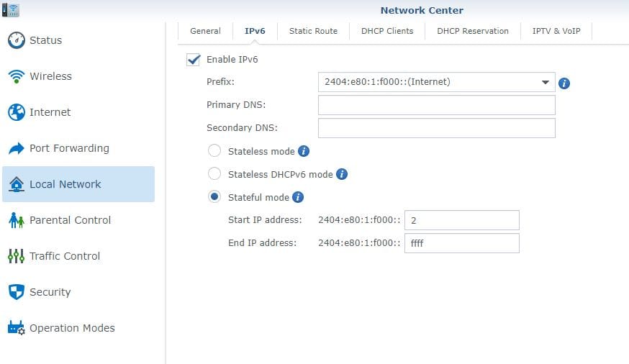This screenshot has width=629, height=364.
Task: Click the Security shield icon
Action: [16, 292]
